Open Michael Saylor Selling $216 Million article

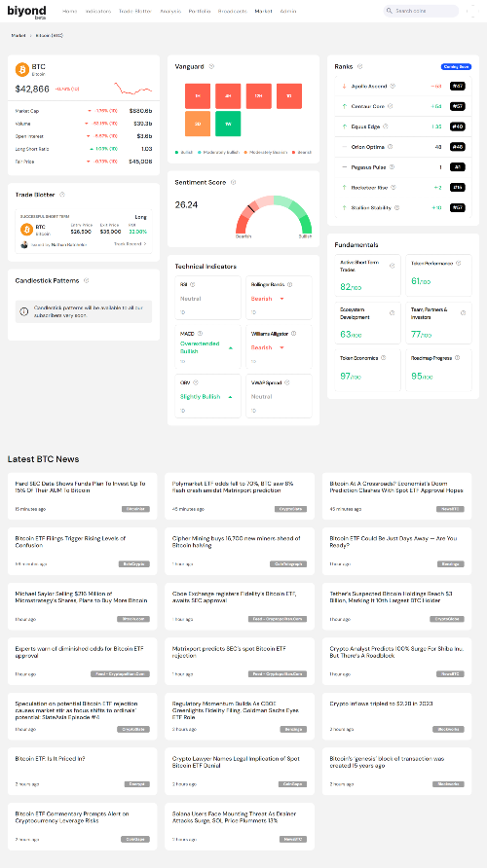point(82,606)
